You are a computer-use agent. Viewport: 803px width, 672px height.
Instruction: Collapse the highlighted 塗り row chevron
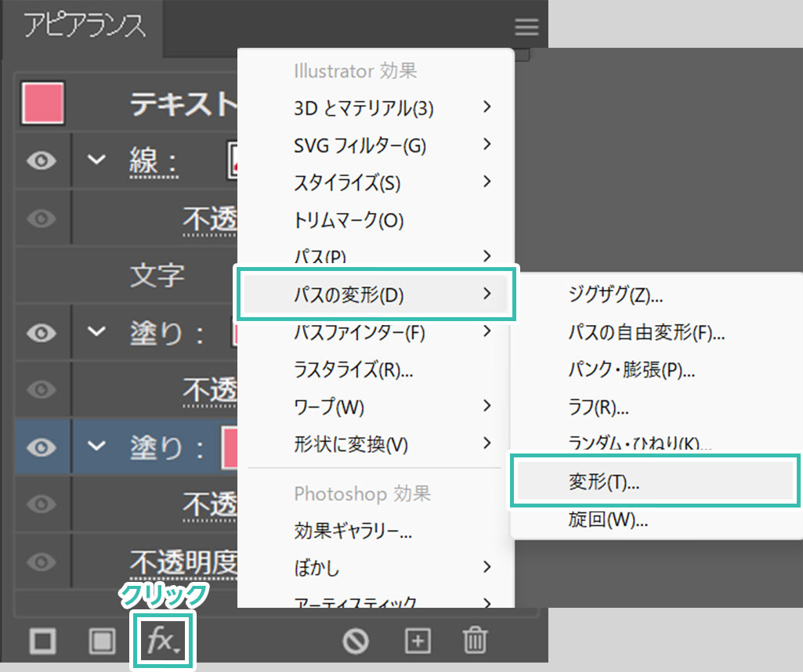click(96, 446)
